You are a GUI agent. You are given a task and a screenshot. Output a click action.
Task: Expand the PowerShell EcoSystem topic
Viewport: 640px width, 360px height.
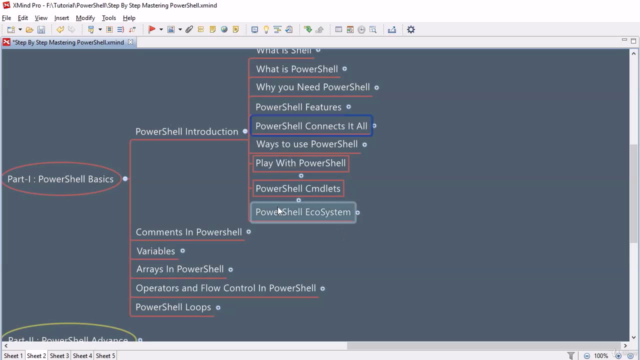click(x=358, y=212)
